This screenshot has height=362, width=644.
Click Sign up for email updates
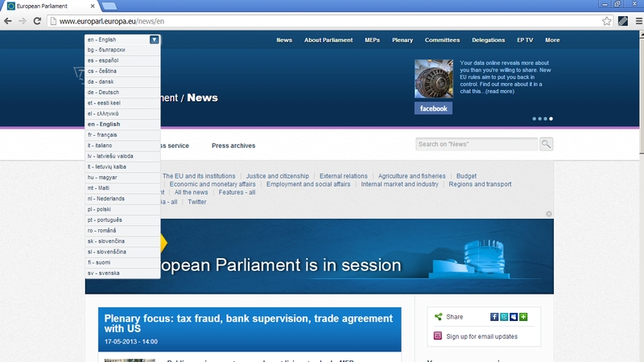[481, 336]
